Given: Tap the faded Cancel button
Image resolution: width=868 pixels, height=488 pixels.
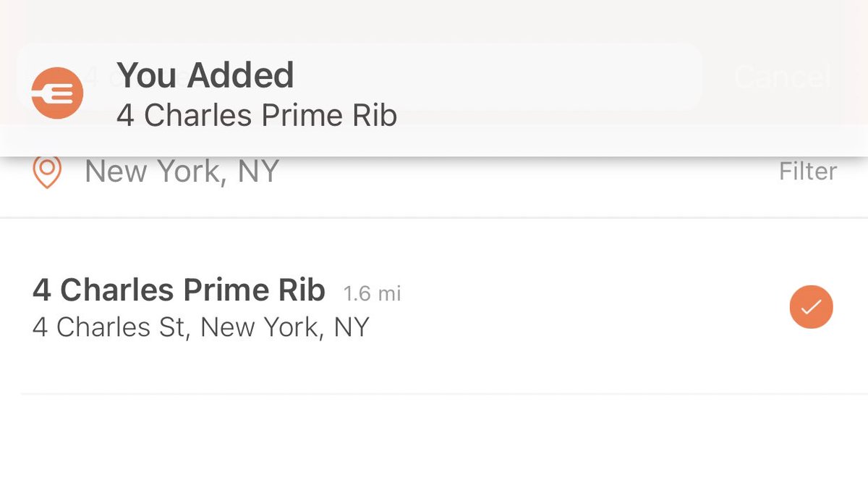Looking at the screenshot, I should point(783,77).
